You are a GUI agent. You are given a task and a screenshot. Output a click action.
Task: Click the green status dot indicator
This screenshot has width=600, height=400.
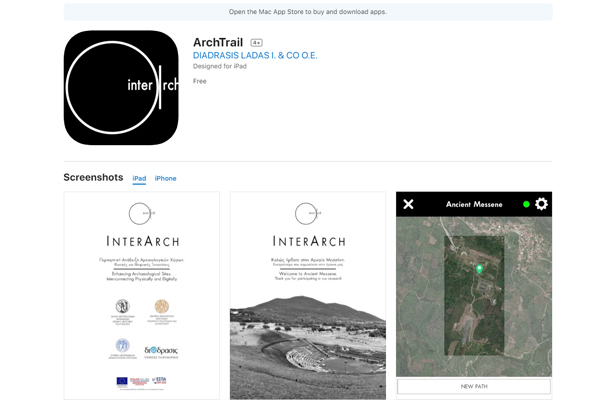click(526, 204)
